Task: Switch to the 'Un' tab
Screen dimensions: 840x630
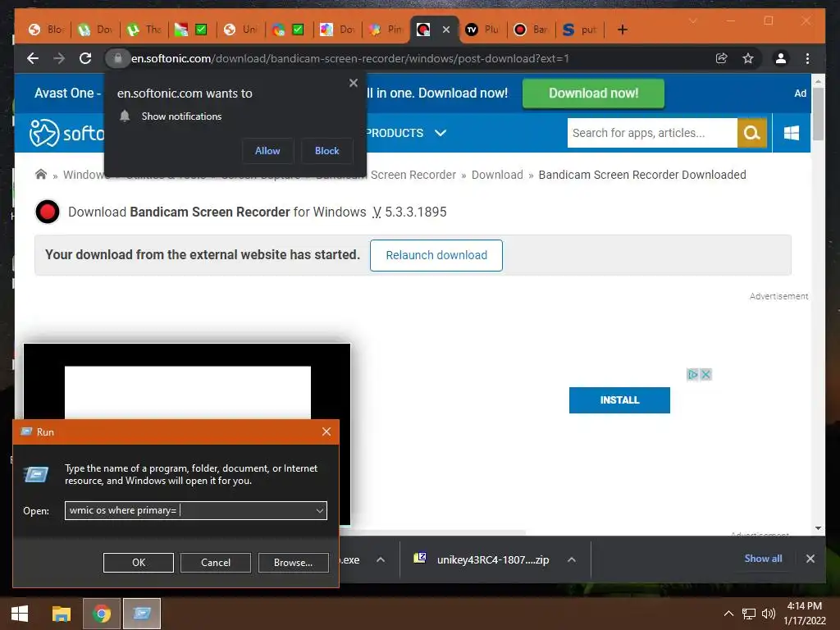Action: [x=241, y=30]
